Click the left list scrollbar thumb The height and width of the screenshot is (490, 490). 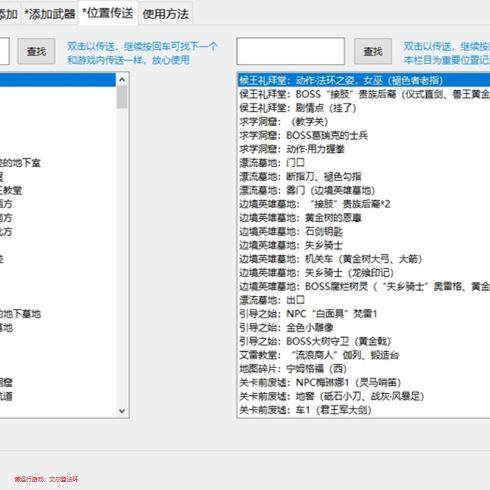(122, 97)
